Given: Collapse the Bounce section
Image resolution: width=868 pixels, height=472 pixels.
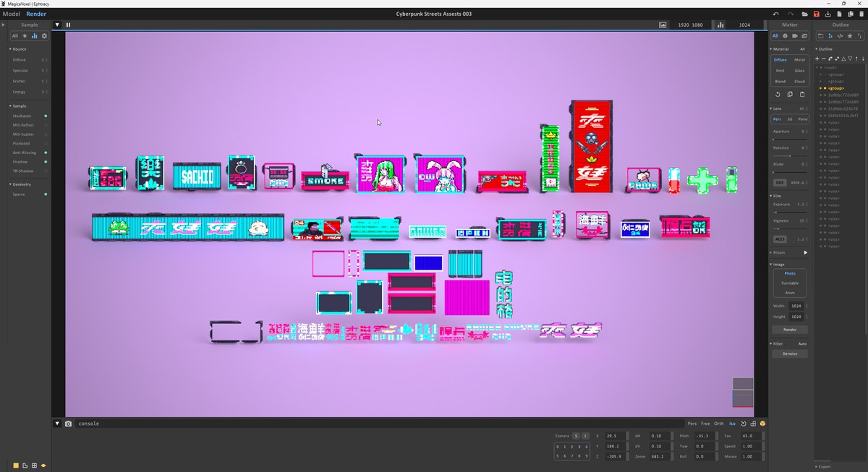Looking at the screenshot, I should click(20, 49).
